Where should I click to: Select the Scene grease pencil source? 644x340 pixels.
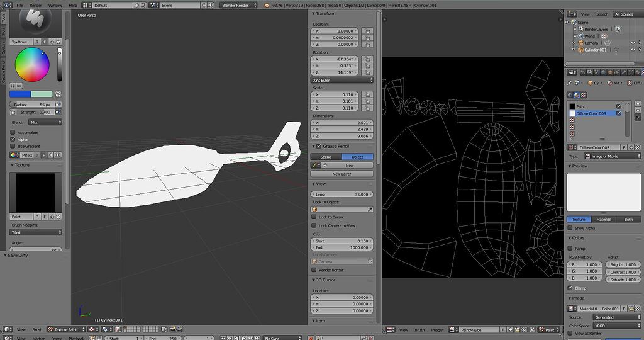(326, 157)
